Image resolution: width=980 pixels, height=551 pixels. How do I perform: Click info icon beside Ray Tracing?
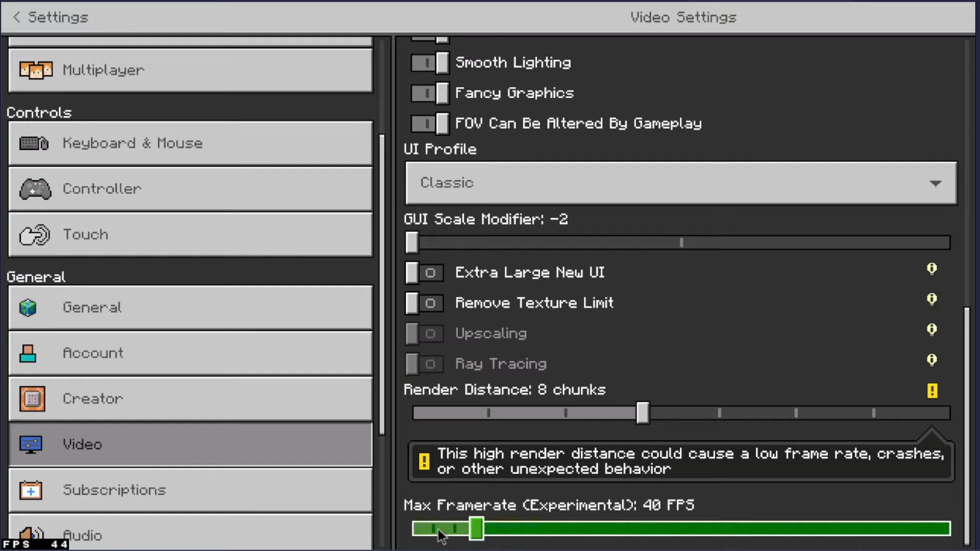tap(932, 360)
